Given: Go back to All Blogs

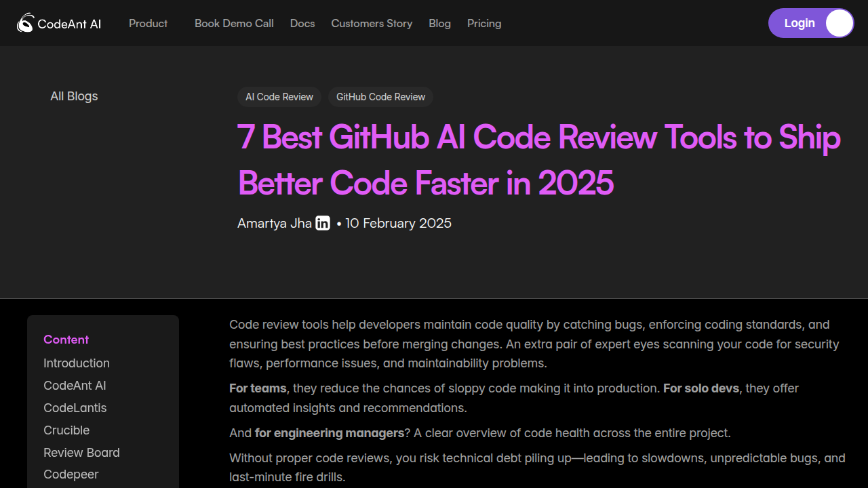Looking at the screenshot, I should coord(74,96).
